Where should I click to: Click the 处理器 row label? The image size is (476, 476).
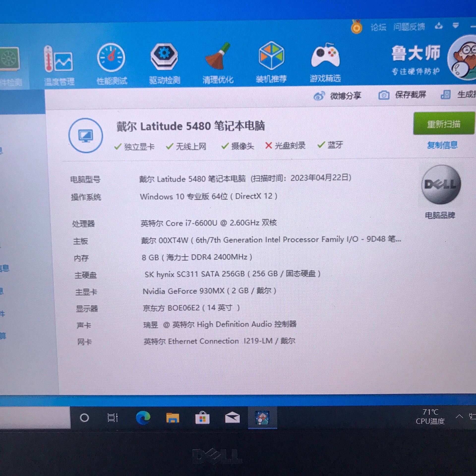pos(83,224)
